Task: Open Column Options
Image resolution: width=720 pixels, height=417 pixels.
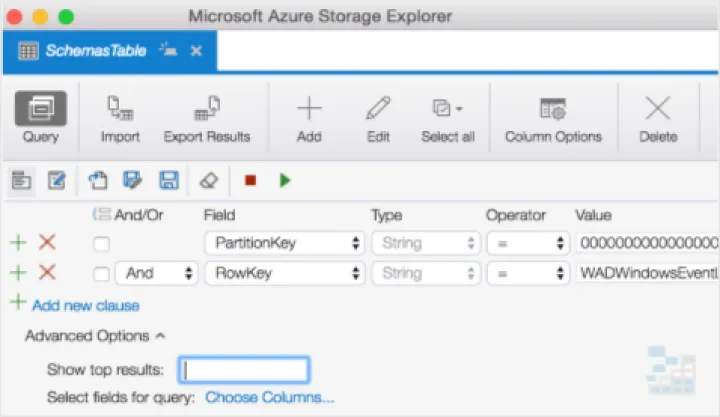Action: (553, 118)
